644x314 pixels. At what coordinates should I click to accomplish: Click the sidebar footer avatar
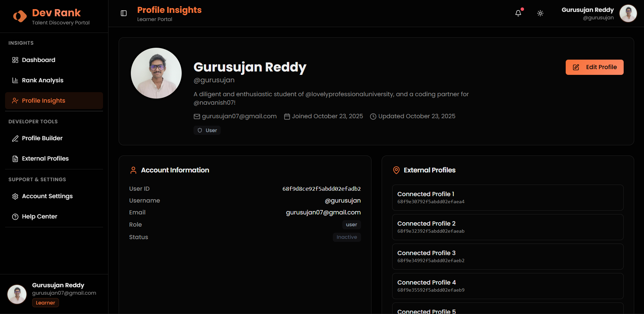(17, 294)
